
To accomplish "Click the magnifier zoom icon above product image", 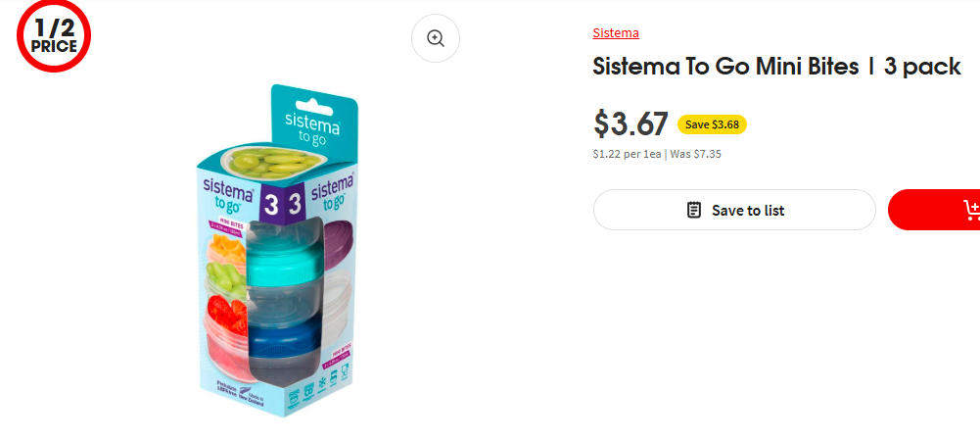I will (436, 38).
